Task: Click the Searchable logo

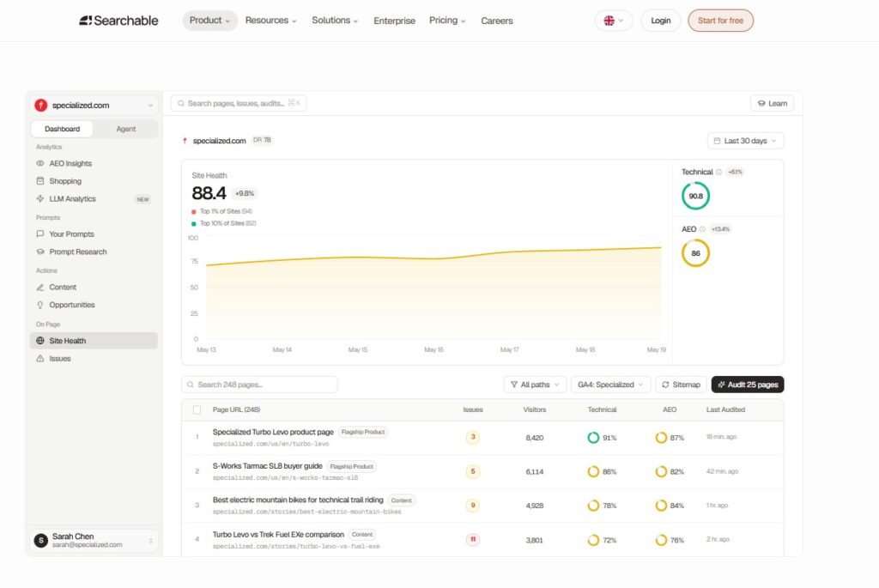Action: 118,21
